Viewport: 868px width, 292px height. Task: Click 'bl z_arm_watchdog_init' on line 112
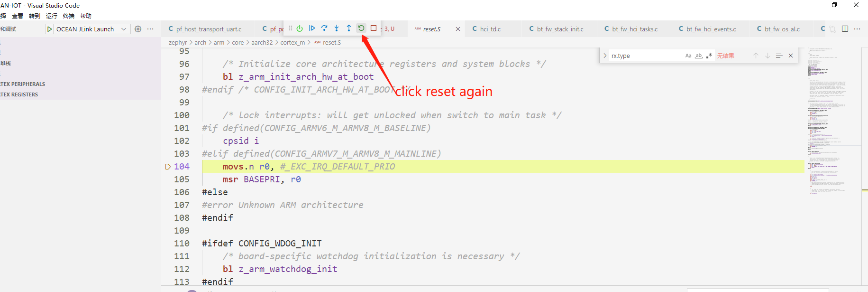(280, 269)
